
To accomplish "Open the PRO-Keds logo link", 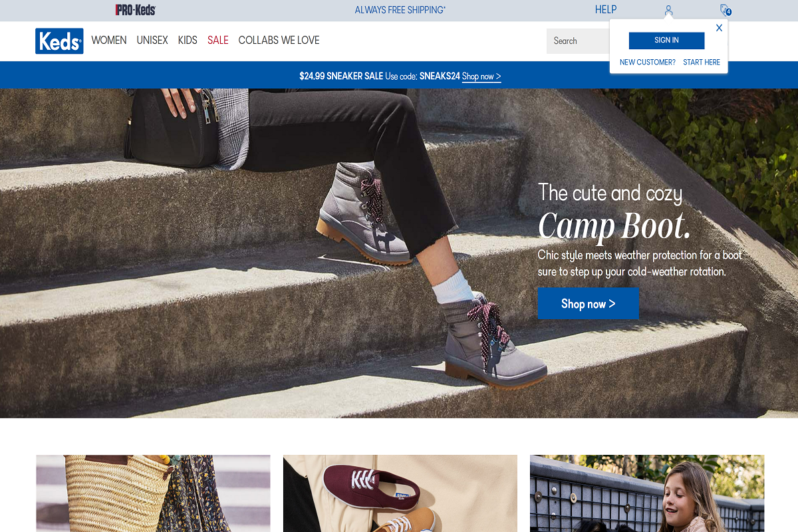I will [x=136, y=10].
